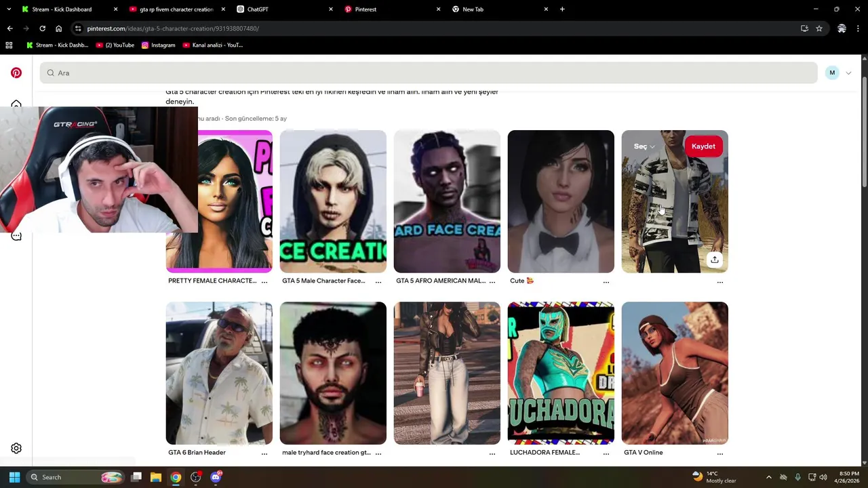The image size is (868, 488).
Task: Open the Pinterest logo home link
Action: tap(16, 73)
